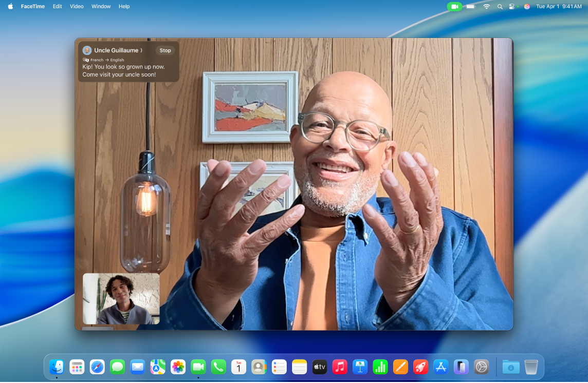
Task: Launch the Stocks app
Action: coord(381,367)
